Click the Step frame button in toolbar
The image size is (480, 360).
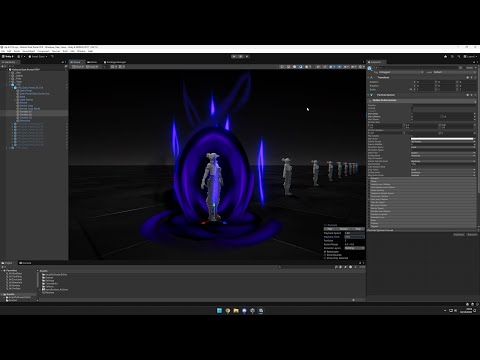[247, 56]
